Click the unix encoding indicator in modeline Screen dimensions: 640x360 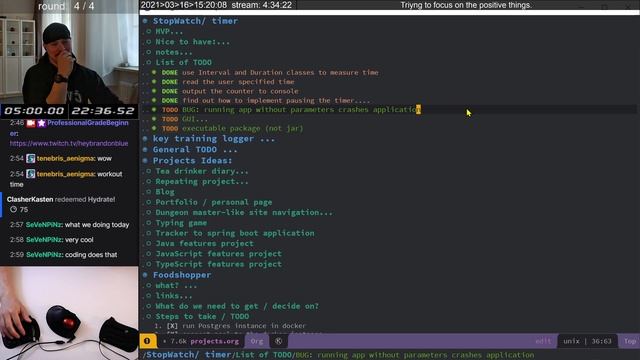pyautogui.click(x=571, y=341)
